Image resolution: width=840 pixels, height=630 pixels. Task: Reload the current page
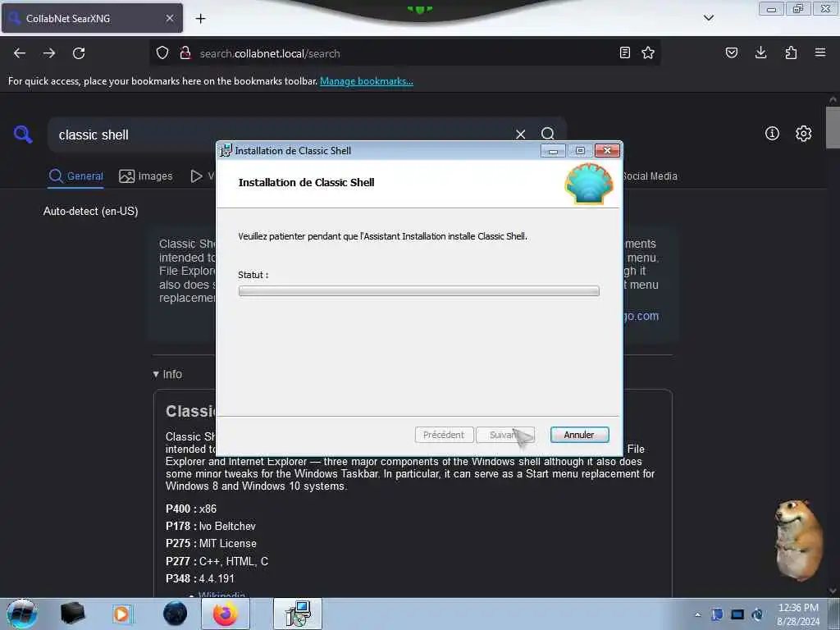point(79,53)
